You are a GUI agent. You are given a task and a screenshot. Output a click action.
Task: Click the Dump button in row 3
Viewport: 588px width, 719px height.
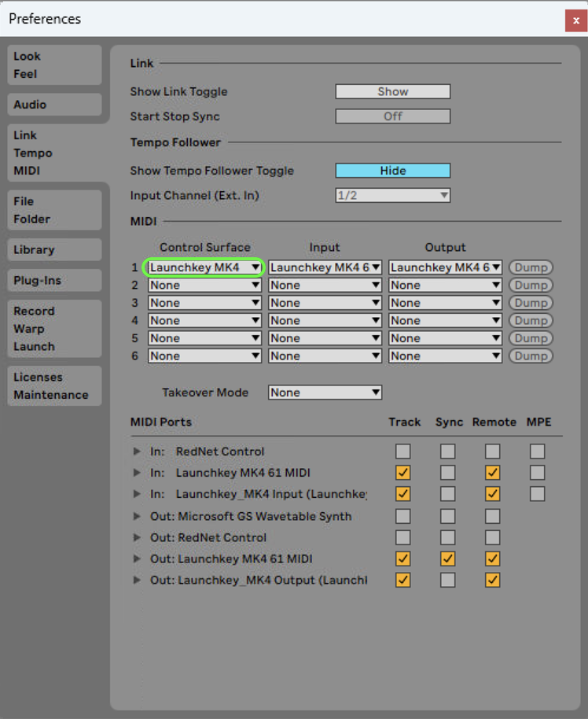point(531,303)
